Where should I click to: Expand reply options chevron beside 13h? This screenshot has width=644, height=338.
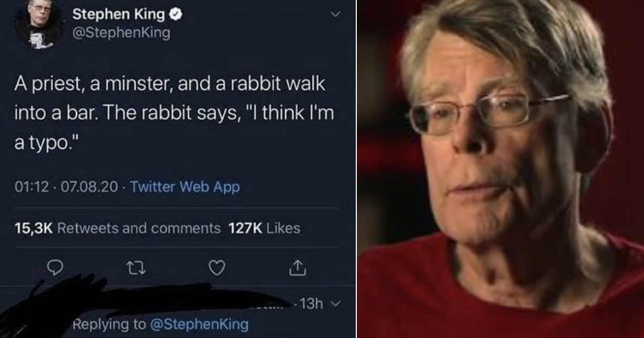(336, 304)
